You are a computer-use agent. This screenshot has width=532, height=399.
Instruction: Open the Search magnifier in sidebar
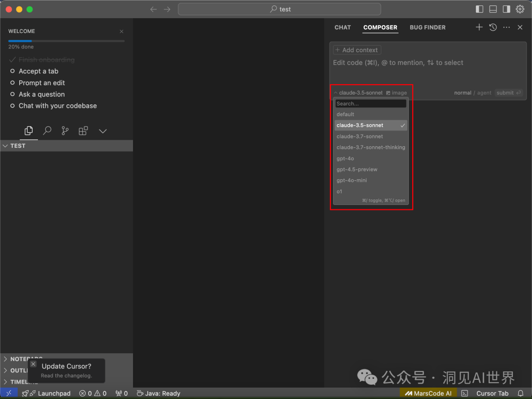[47, 131]
